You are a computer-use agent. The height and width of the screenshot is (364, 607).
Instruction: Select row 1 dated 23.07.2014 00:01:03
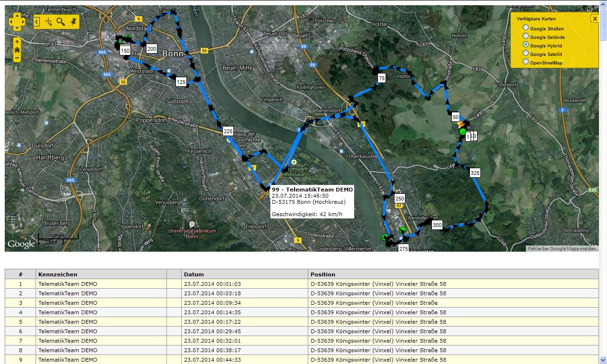[x=302, y=284]
